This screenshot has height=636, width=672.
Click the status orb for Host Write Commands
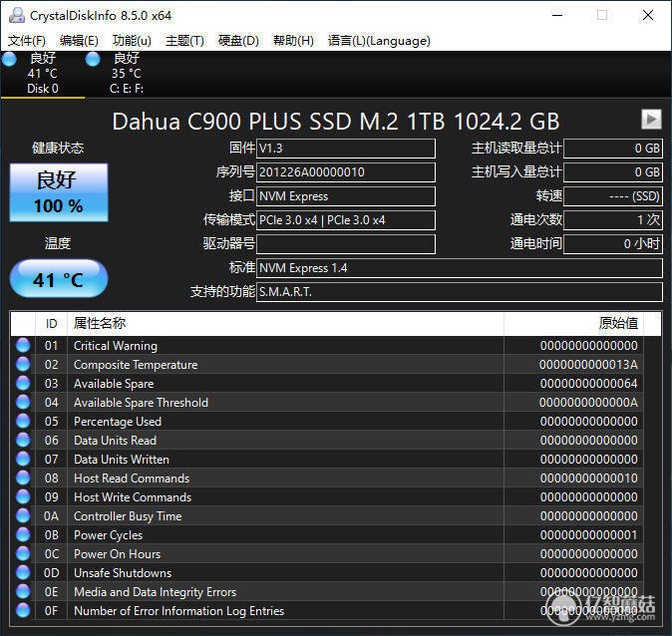tap(23, 496)
